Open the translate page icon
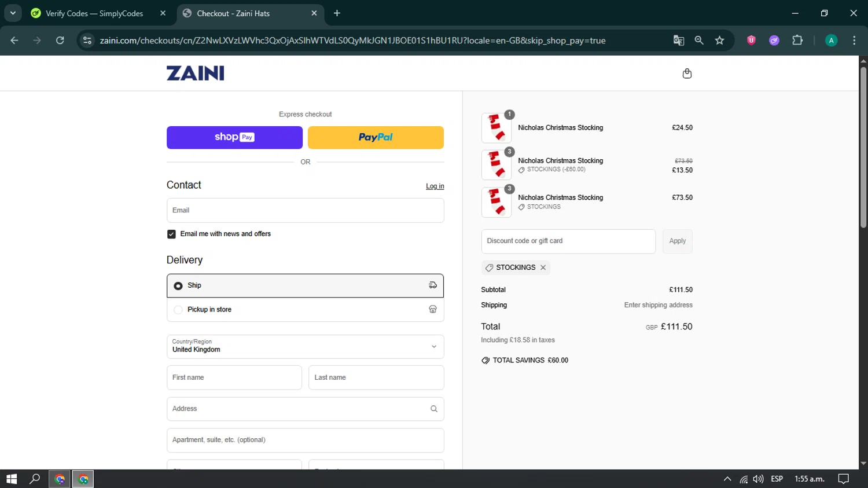 tap(679, 41)
